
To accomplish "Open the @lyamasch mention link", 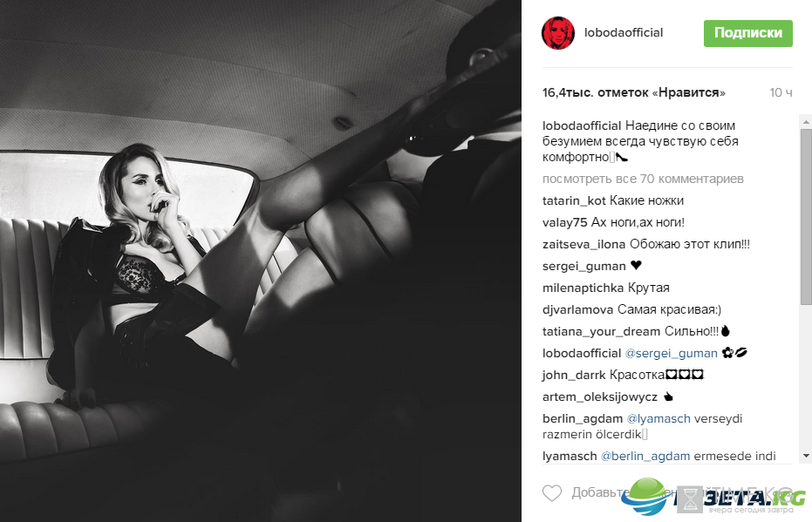I will click(x=658, y=418).
